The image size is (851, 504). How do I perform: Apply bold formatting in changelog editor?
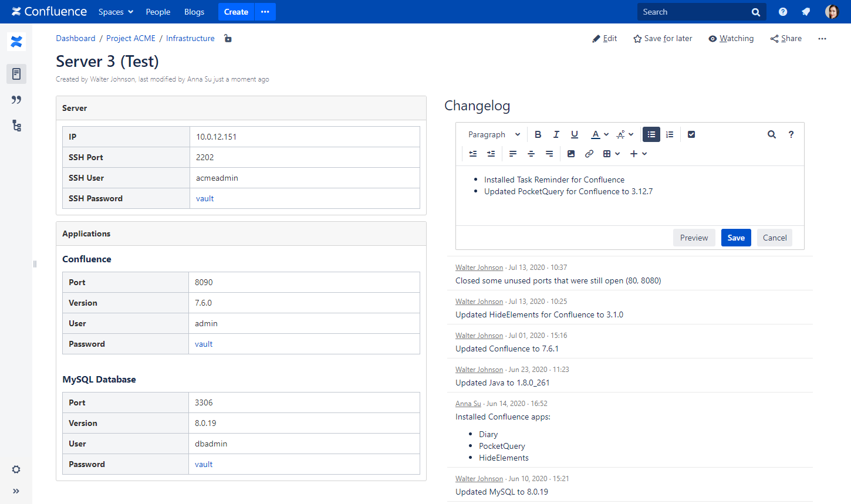coord(538,134)
